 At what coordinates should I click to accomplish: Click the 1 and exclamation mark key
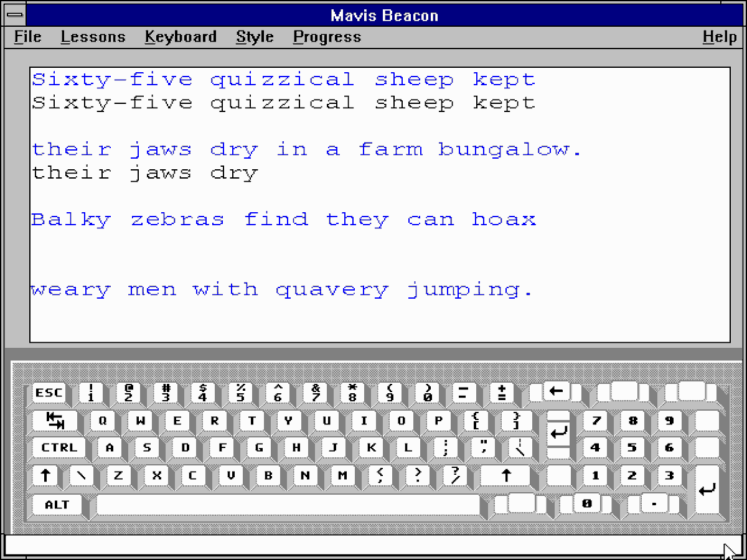pos(91,393)
